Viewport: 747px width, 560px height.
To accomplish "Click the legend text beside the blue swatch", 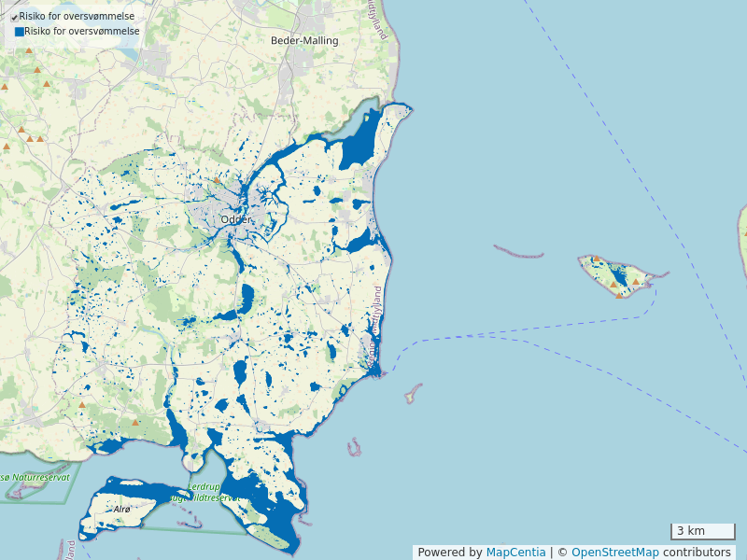I will coord(82,32).
